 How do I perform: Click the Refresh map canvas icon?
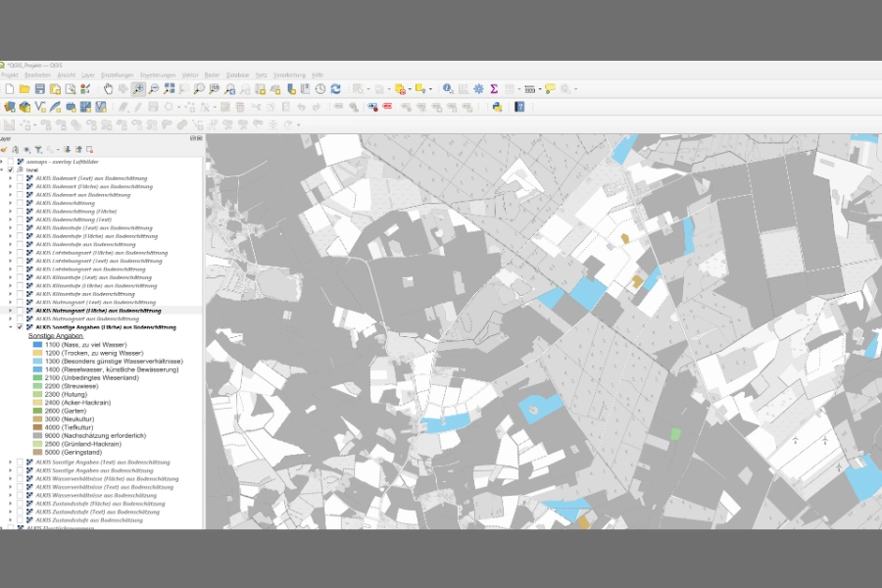(x=335, y=88)
